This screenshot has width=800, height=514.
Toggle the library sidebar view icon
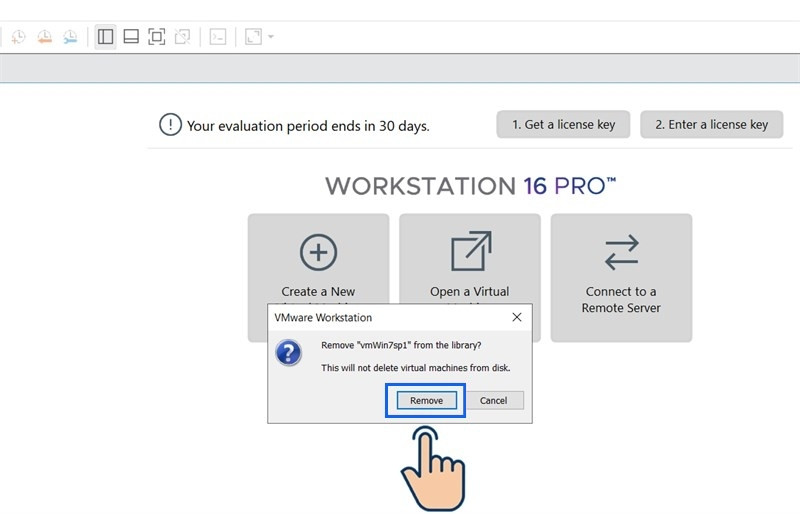coord(105,37)
